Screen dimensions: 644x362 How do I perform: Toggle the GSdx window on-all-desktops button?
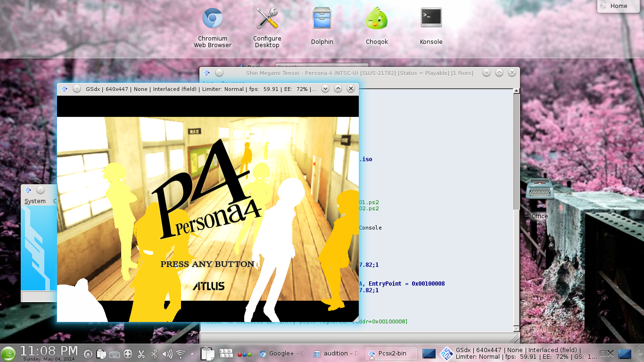pos(77,89)
